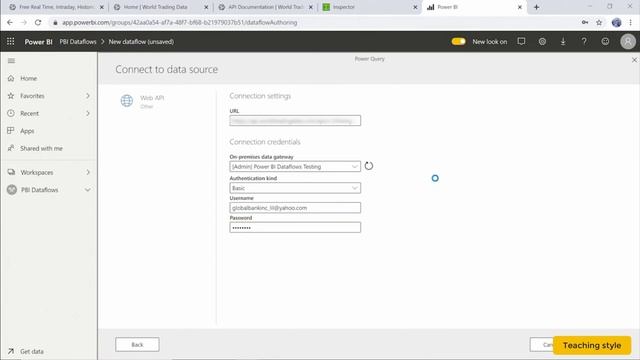The height and width of the screenshot is (360, 640).
Task: Open Favorites in the sidebar
Action: pyautogui.click(x=32, y=96)
